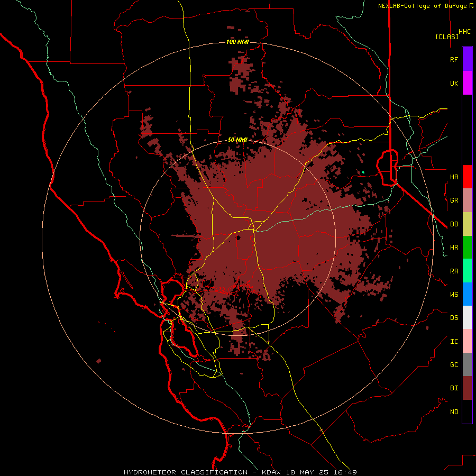This screenshot has height=476, width=476.
Task: Choose the IC light pink legend swatch
Action: [x=467, y=341]
